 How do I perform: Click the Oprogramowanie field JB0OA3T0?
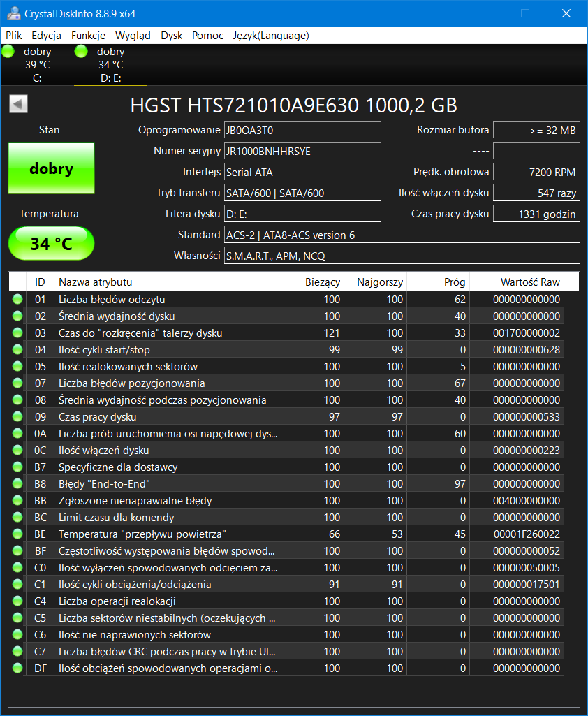click(302, 130)
